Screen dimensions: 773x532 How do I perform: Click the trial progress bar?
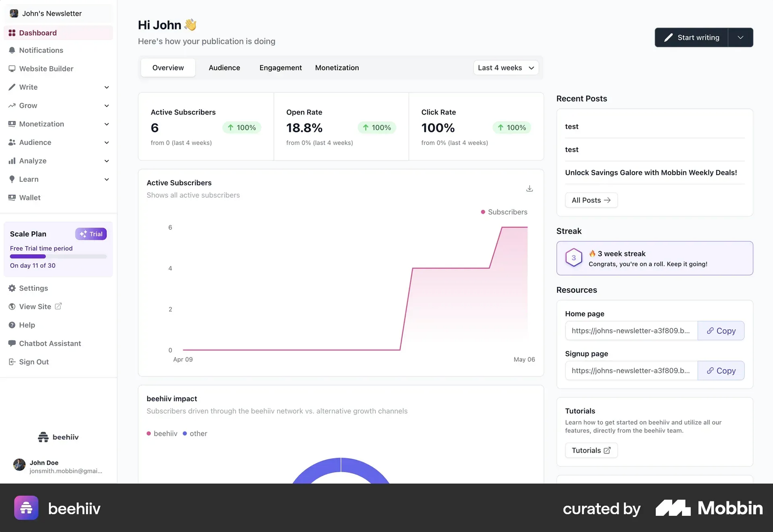click(58, 256)
